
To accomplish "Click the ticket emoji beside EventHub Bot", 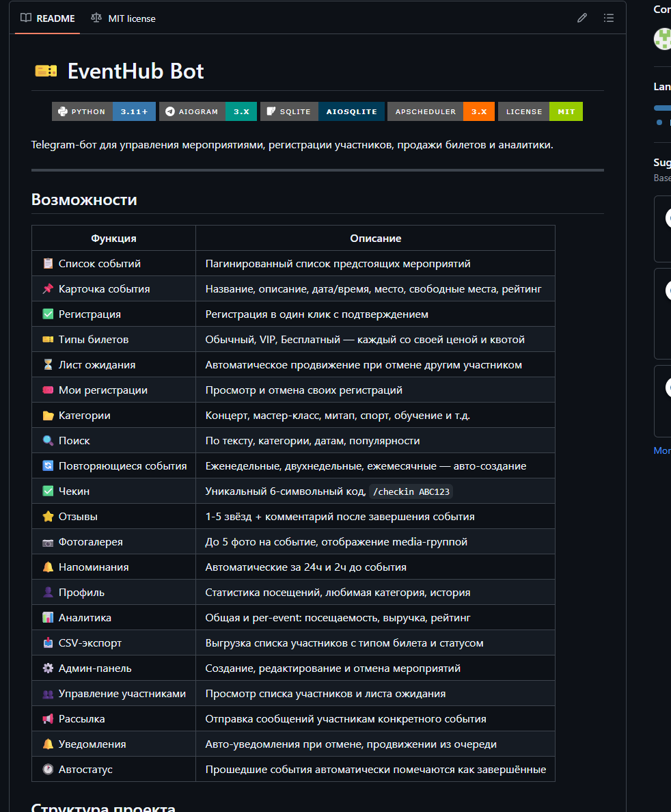I will point(46,71).
